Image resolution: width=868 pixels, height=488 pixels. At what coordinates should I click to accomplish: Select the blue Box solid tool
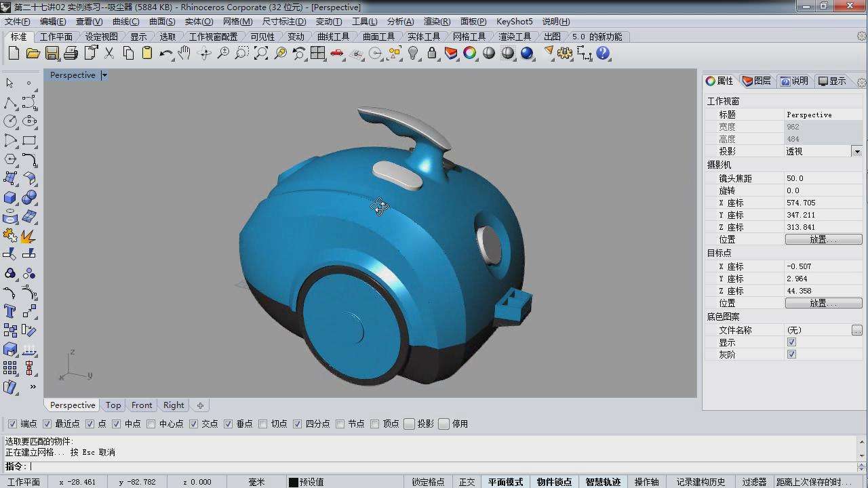pos(10,197)
